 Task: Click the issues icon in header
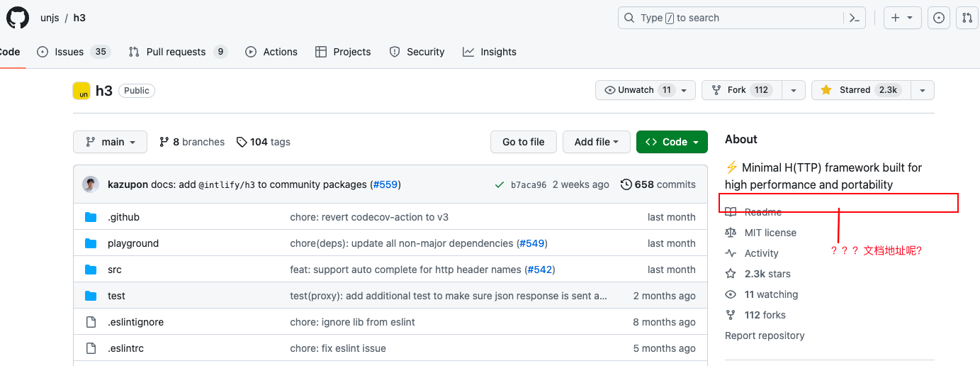click(x=939, y=18)
